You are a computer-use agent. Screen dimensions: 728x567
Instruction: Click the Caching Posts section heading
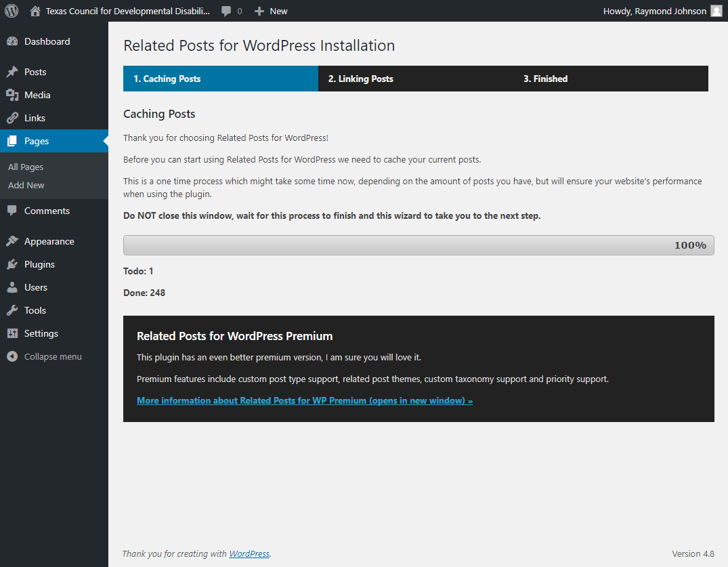tap(159, 114)
